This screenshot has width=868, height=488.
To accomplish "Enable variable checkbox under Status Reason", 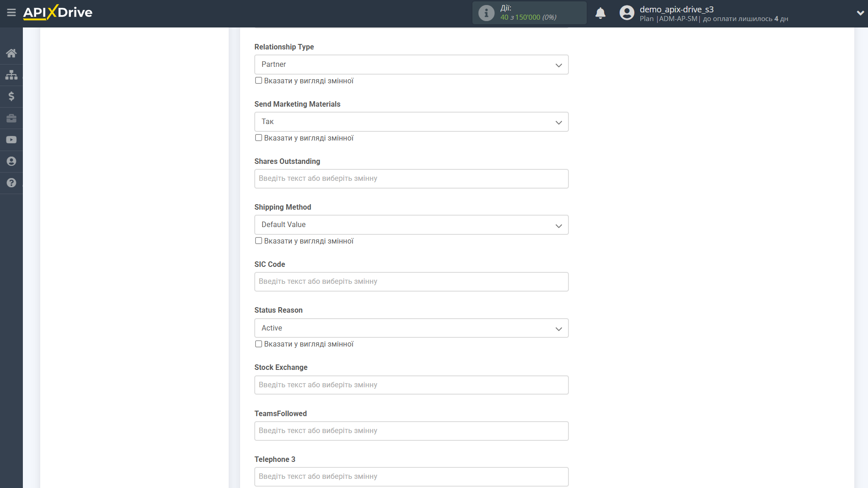I will (258, 344).
